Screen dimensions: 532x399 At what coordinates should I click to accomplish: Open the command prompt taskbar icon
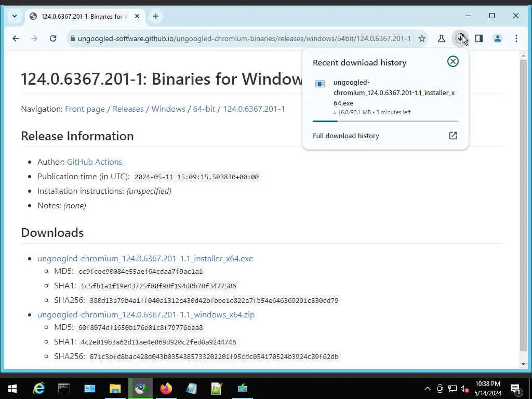coord(64,389)
